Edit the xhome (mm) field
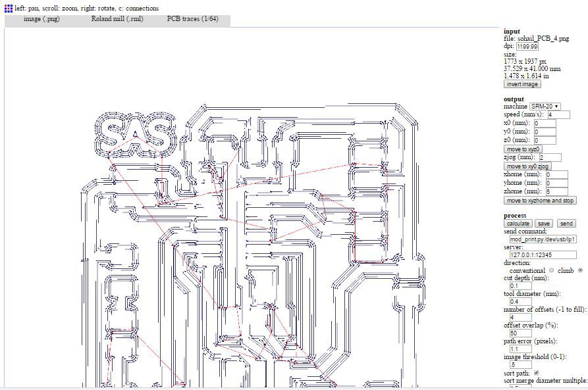 [x=556, y=174]
